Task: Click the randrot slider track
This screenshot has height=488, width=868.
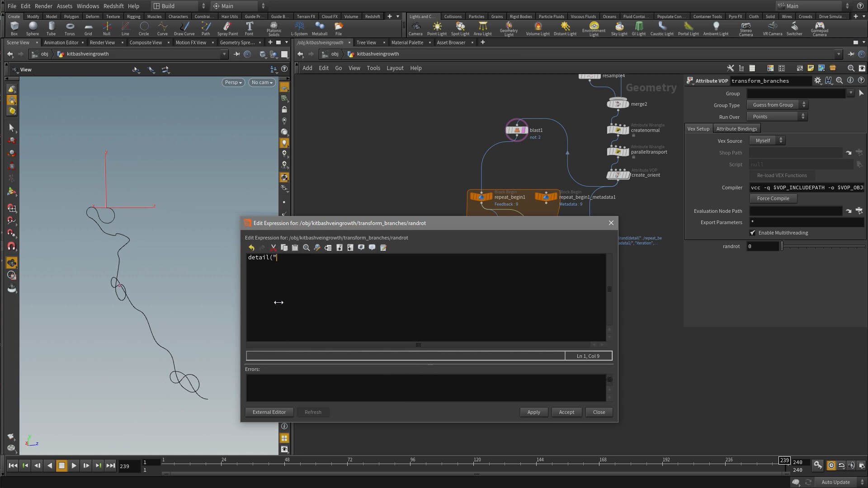Action: 823,246
